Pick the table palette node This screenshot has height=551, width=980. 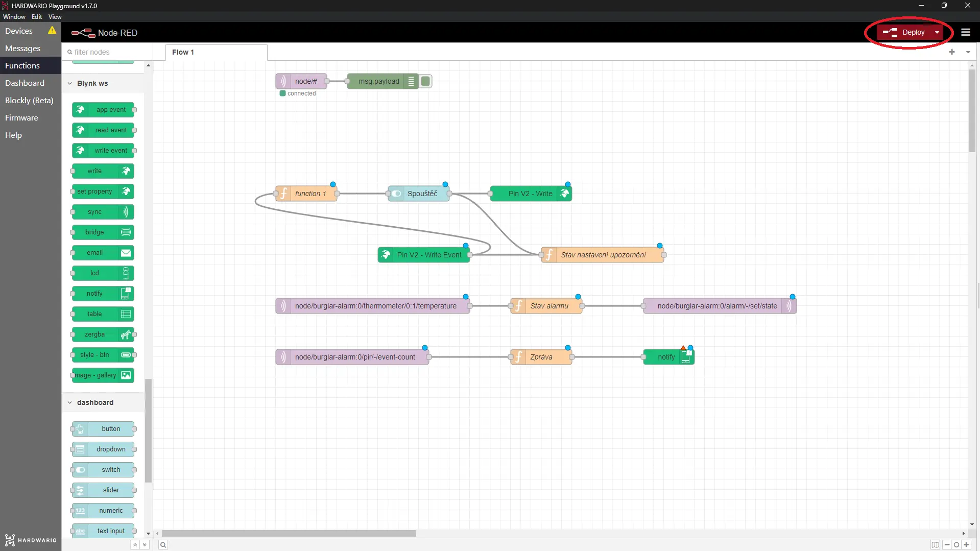pos(103,314)
